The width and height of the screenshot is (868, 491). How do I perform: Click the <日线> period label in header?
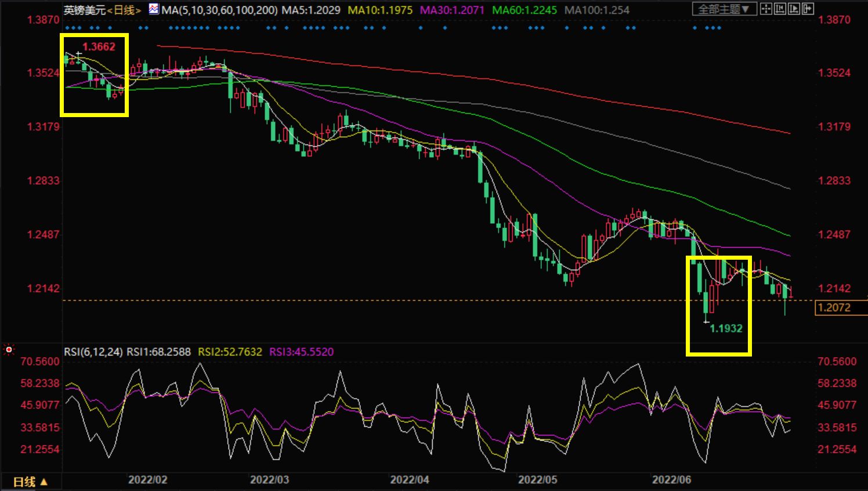(x=124, y=10)
